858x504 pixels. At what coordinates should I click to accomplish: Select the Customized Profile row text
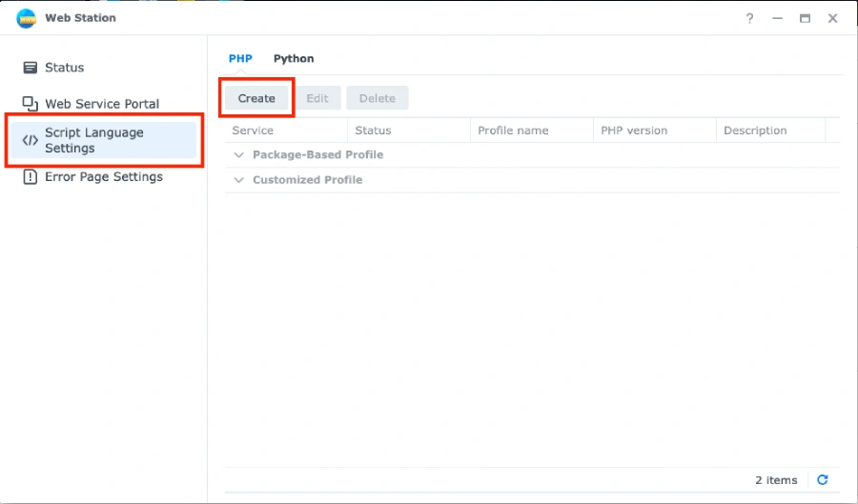(308, 180)
